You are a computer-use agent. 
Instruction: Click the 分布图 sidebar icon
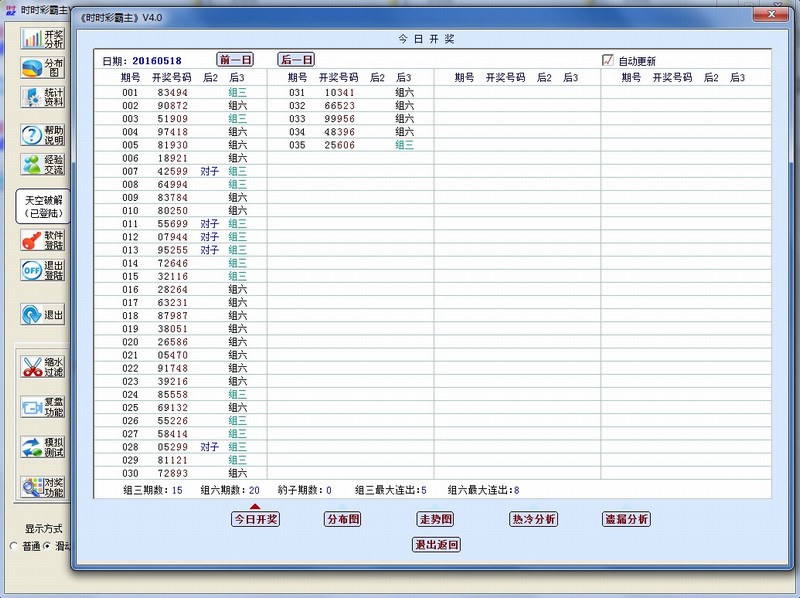(x=33, y=68)
